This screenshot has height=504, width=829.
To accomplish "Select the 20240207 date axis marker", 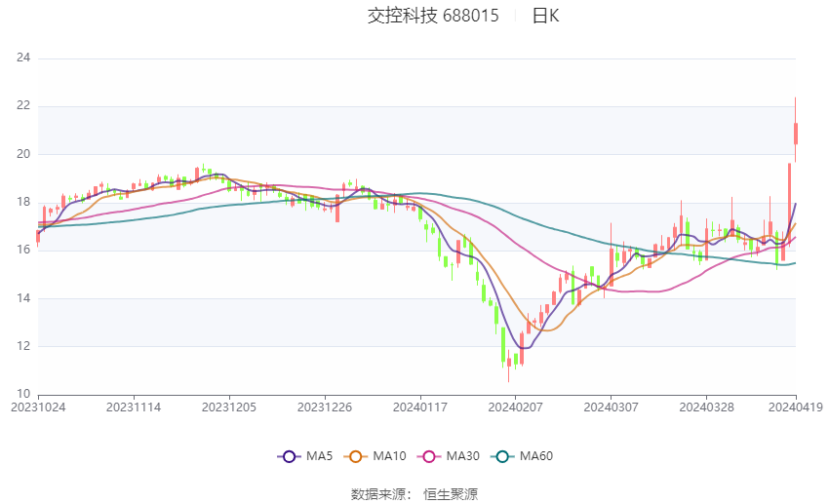I will coord(516,407).
